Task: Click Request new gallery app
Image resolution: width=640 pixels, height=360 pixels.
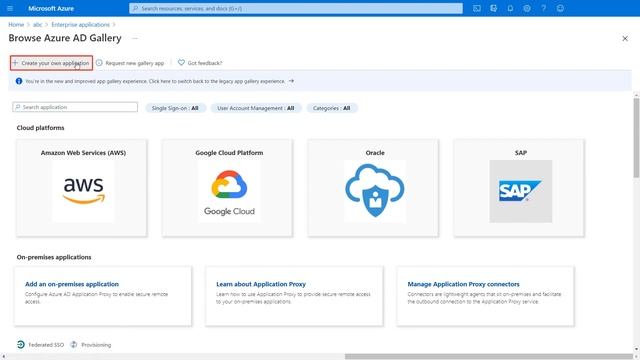Action: 130,63
